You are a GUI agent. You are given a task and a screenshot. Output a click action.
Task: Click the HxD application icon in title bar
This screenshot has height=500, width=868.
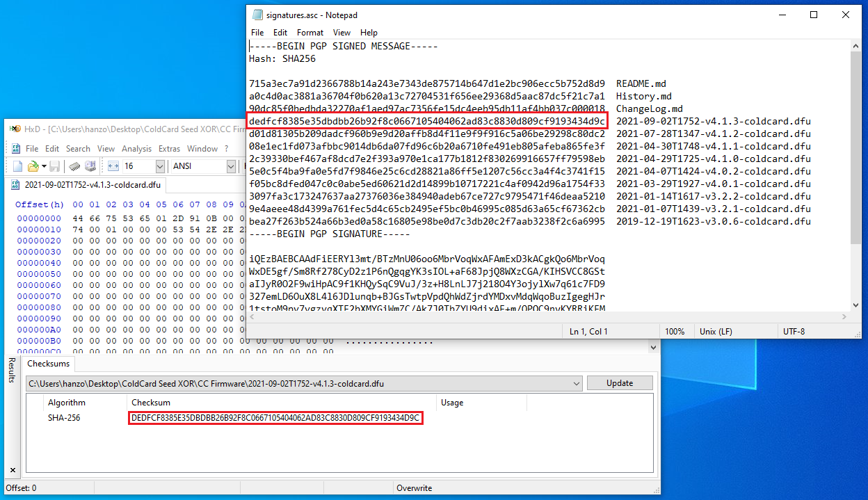click(x=15, y=129)
